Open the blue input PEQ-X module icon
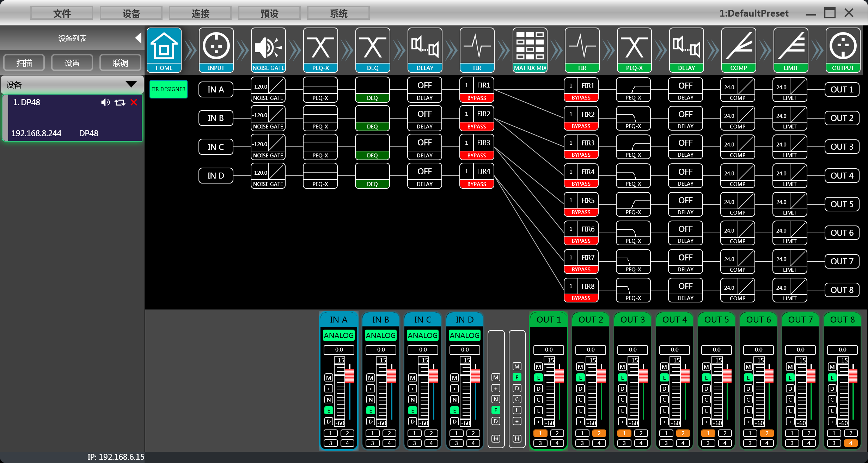 click(320, 50)
